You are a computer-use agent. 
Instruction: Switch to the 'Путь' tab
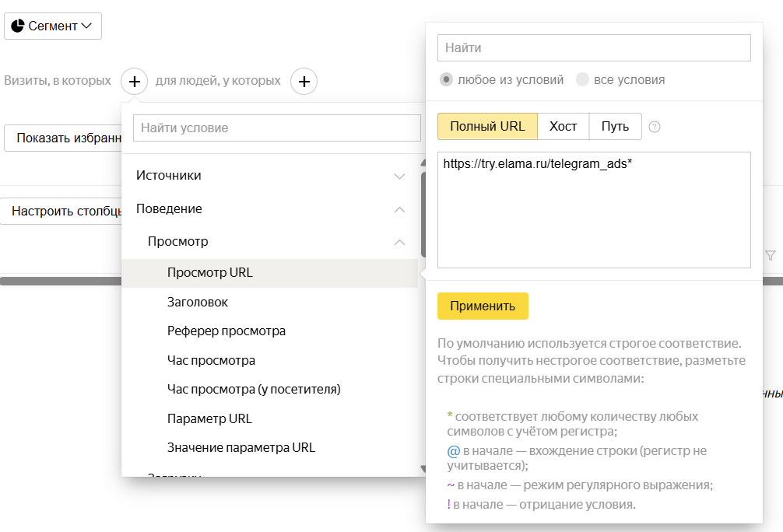[615, 125]
